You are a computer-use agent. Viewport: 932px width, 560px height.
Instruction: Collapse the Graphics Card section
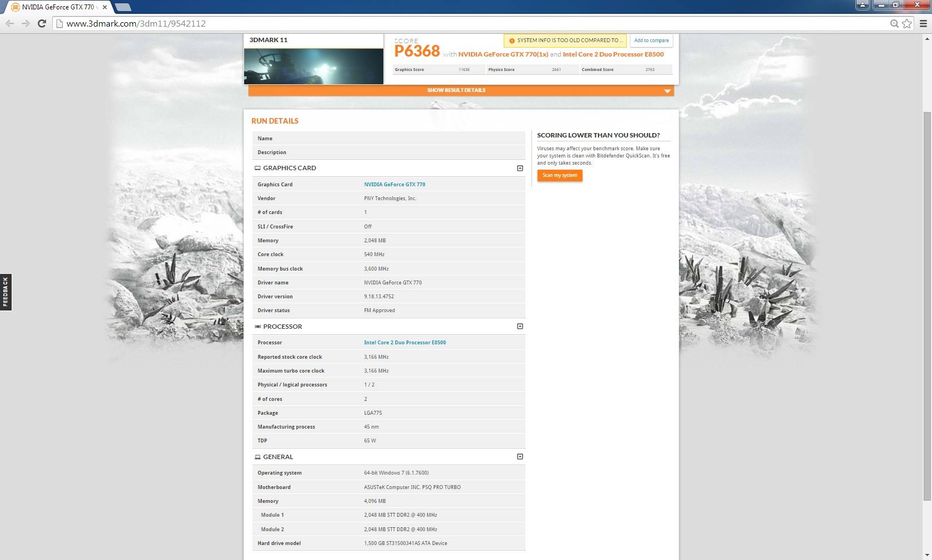point(520,168)
